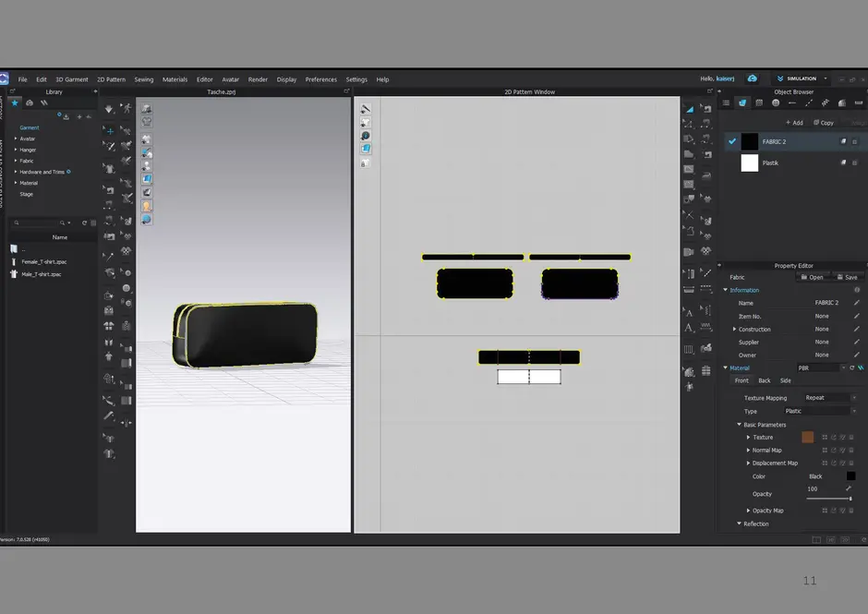Select Female_T-shirt.zpac in the Library list
This screenshot has width=868, height=614.
tap(43, 261)
